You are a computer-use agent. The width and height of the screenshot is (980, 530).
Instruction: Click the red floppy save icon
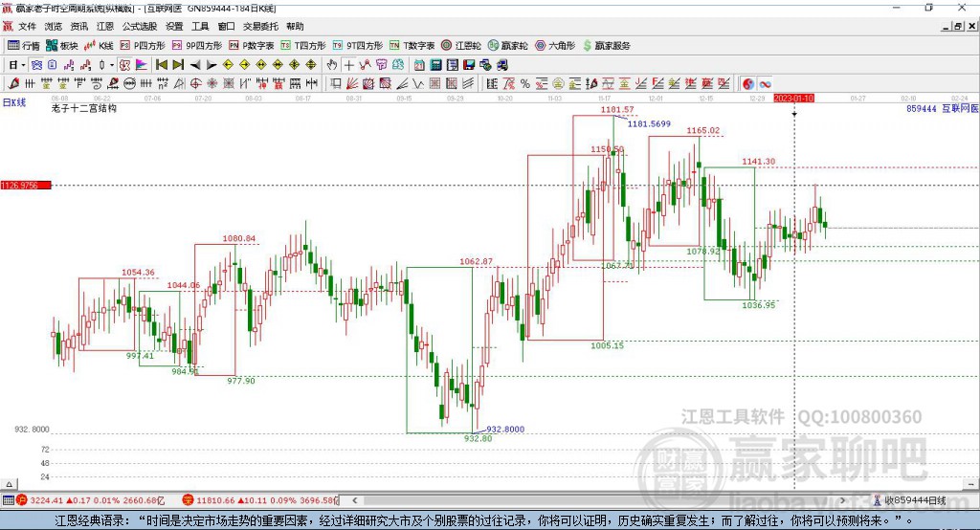[x=469, y=65]
